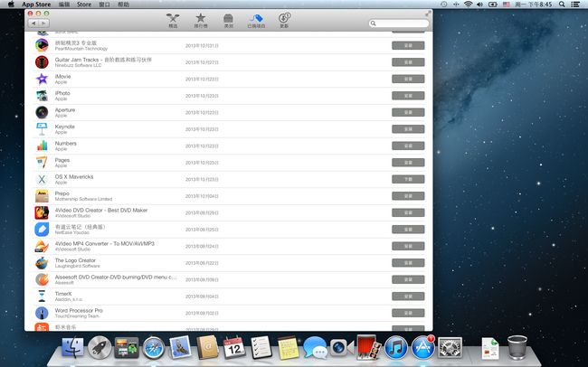Open the OS X Mavericks title link

pos(74,176)
